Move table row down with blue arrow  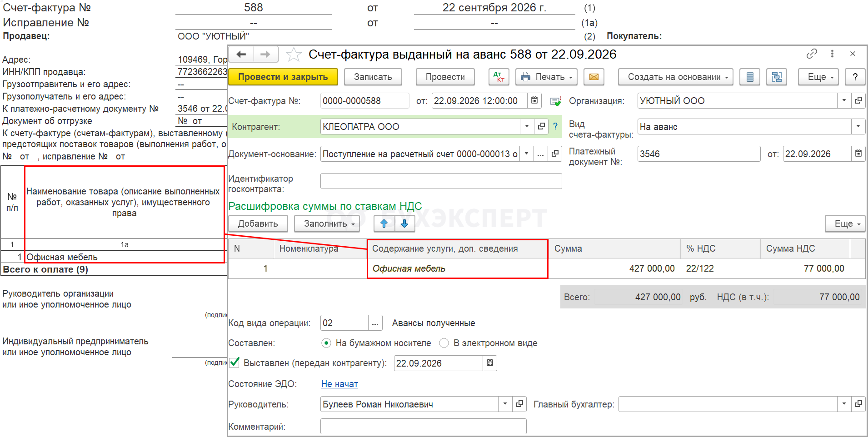coord(404,223)
